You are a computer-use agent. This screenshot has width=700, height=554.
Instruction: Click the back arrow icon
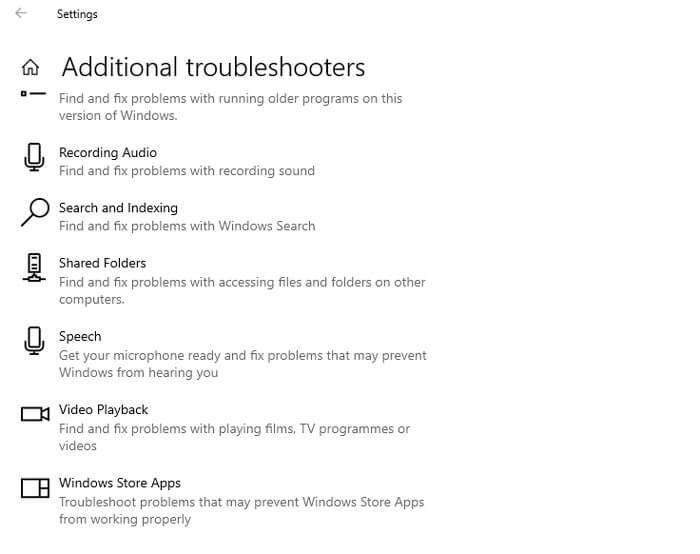coord(21,13)
